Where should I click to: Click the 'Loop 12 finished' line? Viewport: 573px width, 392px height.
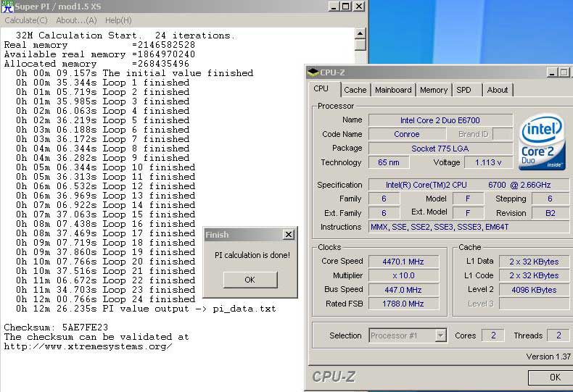tap(105, 186)
